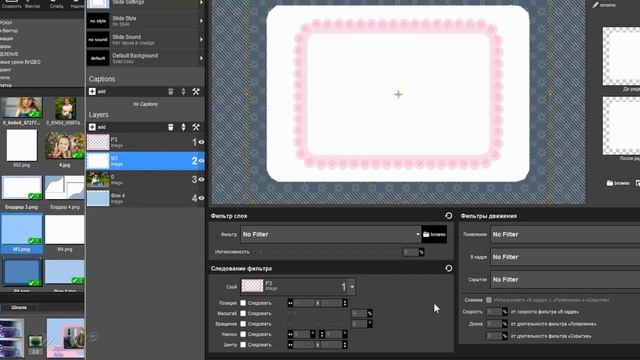
Task: Open the Captions tools wrench icon
Action: pos(196,91)
